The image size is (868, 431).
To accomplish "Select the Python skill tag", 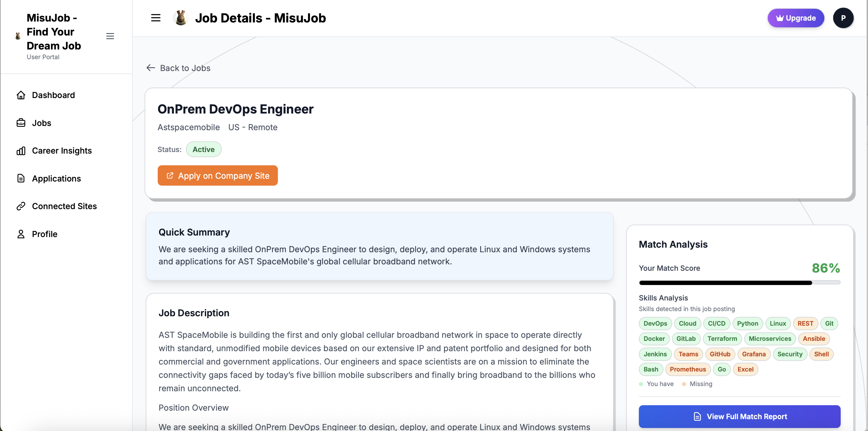I will [748, 323].
